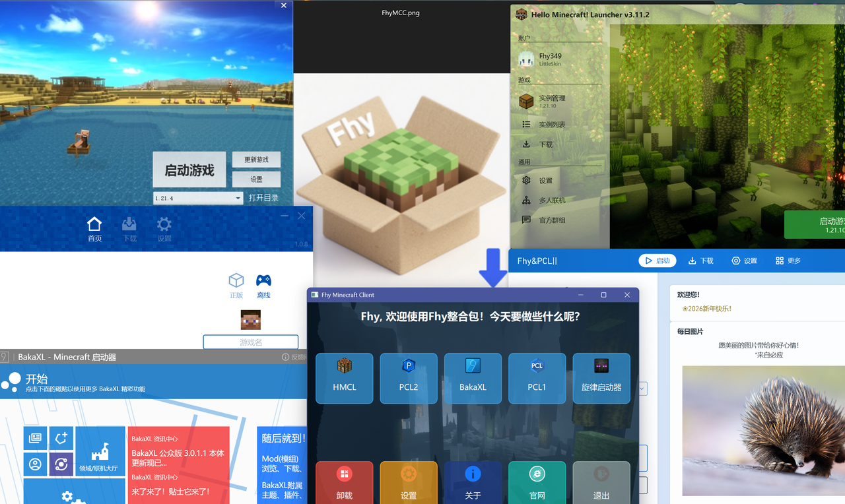The image size is (845, 504).
Task: Select 下载 tab in Fhy&PCL II
Action: point(701,261)
